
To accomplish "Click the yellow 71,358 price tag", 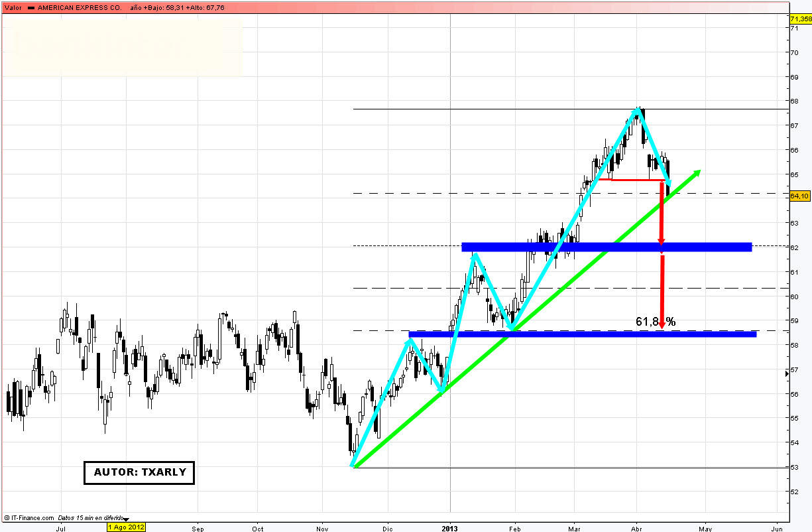I will [800, 20].
